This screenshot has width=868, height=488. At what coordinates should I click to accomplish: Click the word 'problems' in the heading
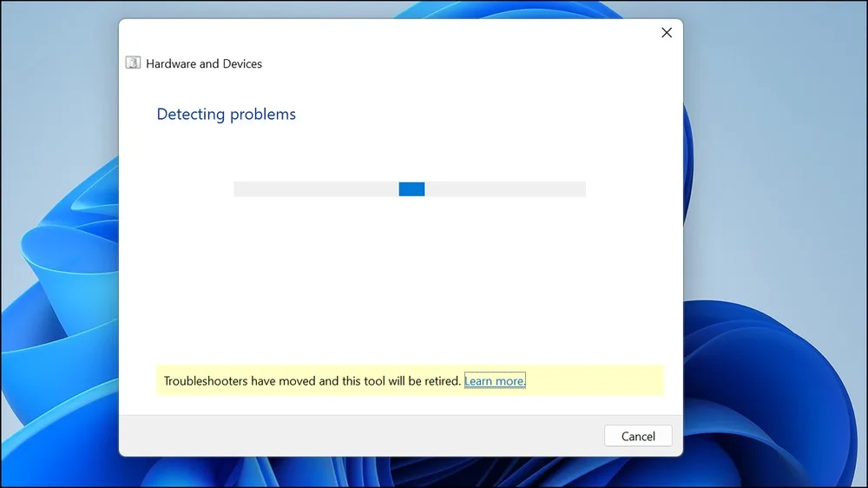[x=262, y=115]
